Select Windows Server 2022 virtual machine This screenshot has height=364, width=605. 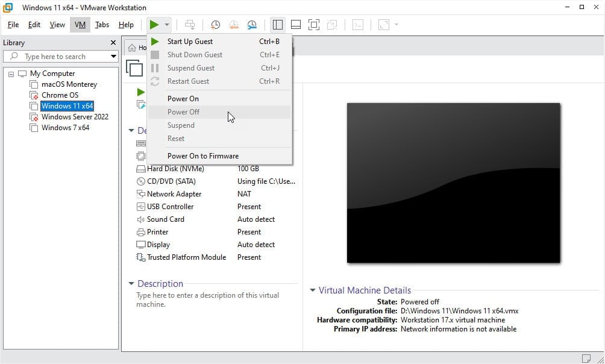[x=75, y=116]
